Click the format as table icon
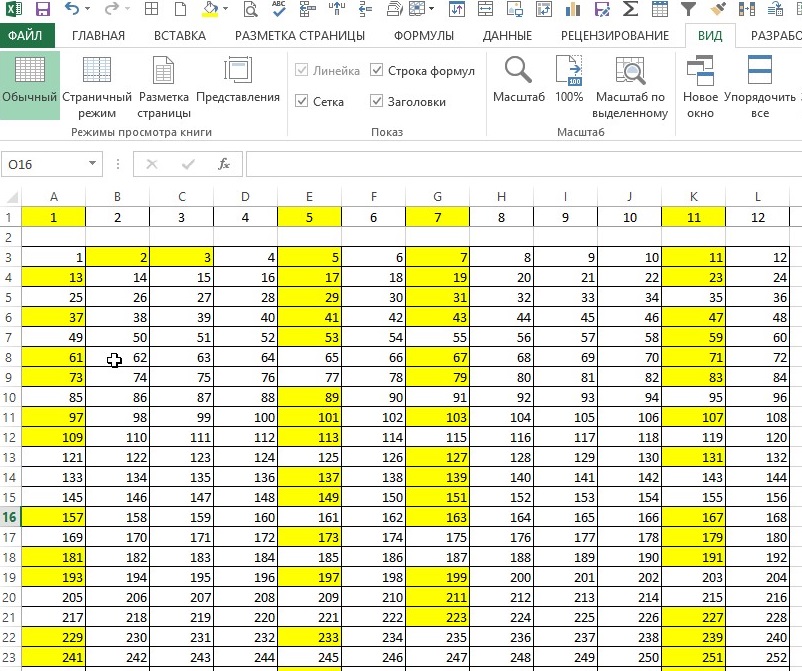This screenshot has height=671, width=802. 660,9
